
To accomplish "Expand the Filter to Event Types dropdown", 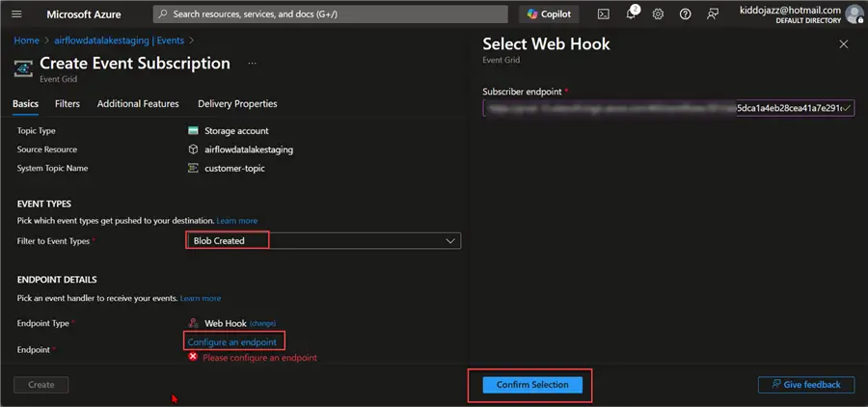I will click(324, 241).
